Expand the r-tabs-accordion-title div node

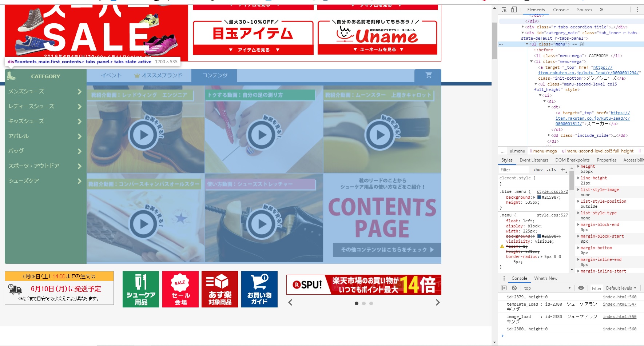coord(523,27)
